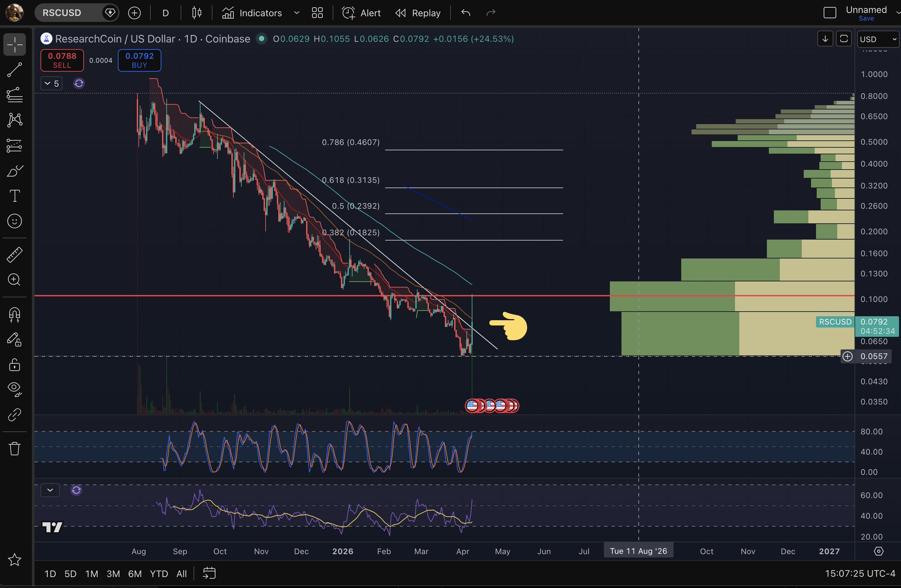The height and width of the screenshot is (588, 901).
Task: Choose the text annotation tool
Action: click(15, 196)
